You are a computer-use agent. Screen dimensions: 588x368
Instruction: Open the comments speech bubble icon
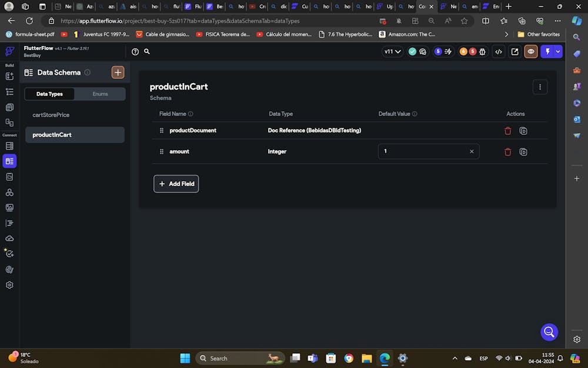click(423, 52)
